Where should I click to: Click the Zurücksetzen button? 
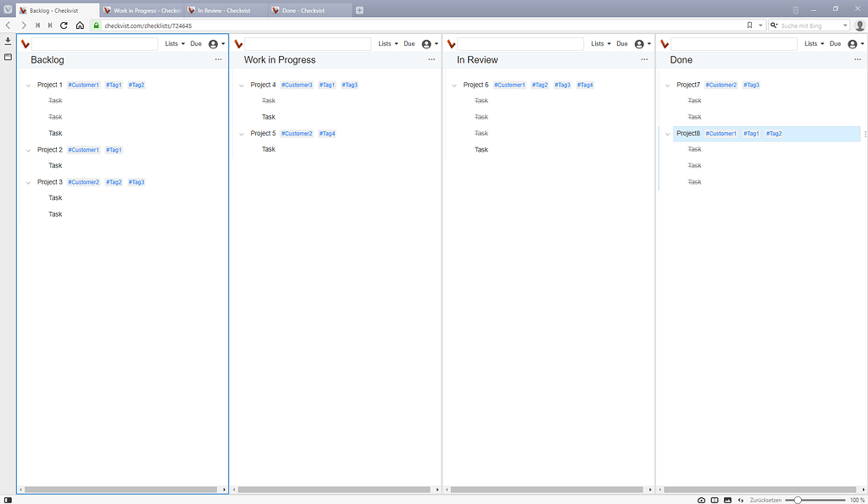click(765, 500)
